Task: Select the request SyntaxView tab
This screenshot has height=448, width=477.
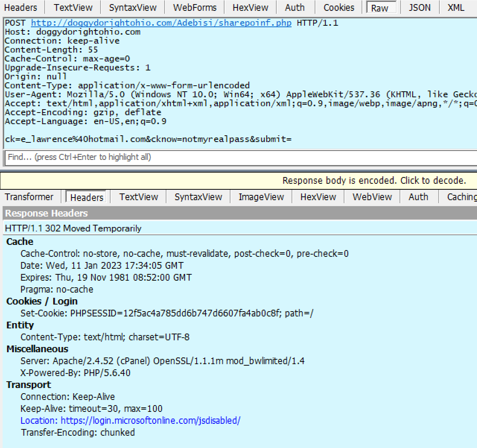Action: (133, 7)
